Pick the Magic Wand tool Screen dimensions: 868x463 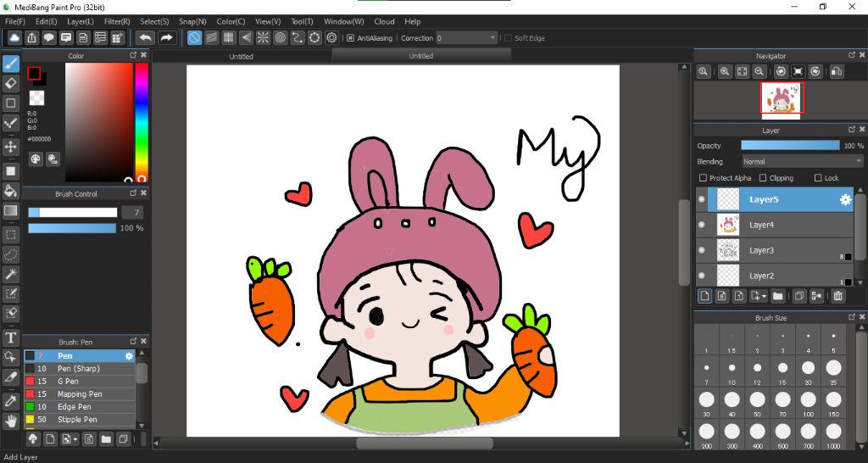[x=10, y=274]
